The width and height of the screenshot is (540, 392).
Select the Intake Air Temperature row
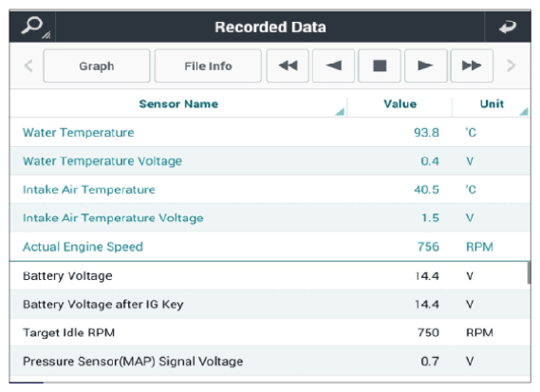click(x=270, y=190)
